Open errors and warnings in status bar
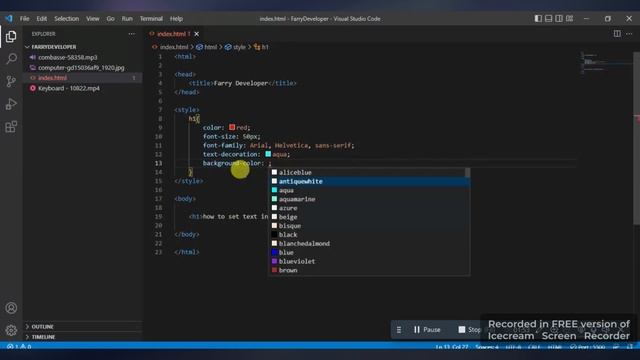The width and height of the screenshot is (640, 360). tap(19, 347)
